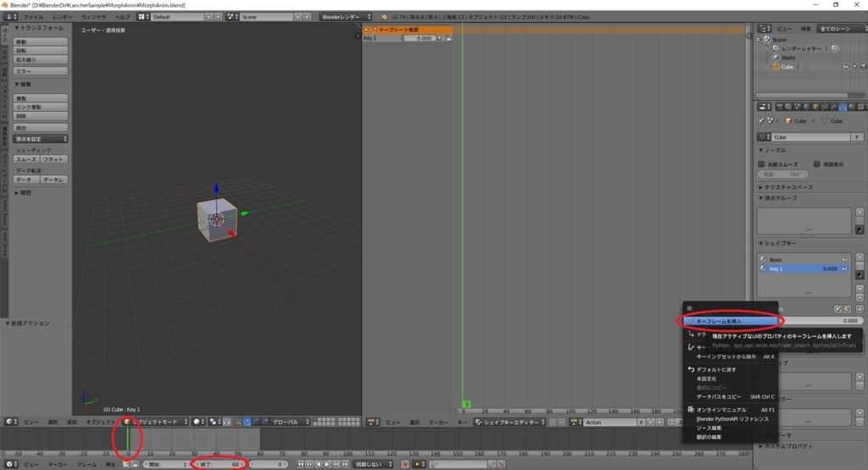Adjust the Key 1 value slider in dope sheet
Viewport: 868px width, 470px height.
(419, 38)
